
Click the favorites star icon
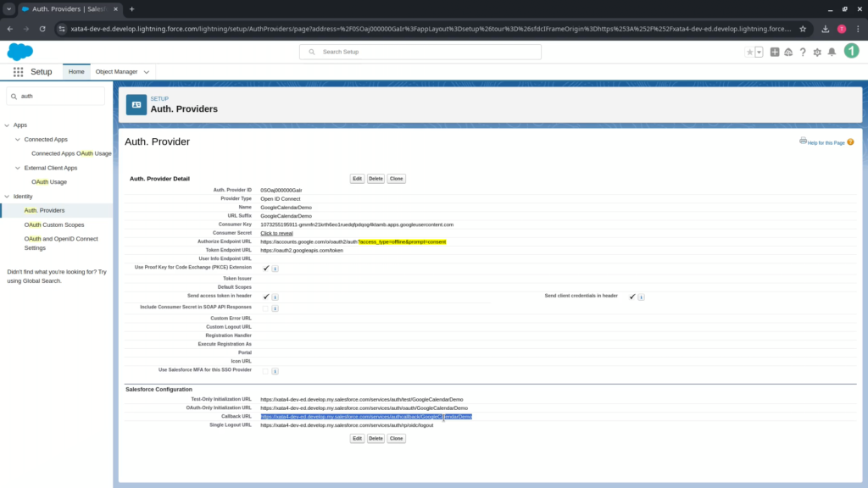[749, 52]
